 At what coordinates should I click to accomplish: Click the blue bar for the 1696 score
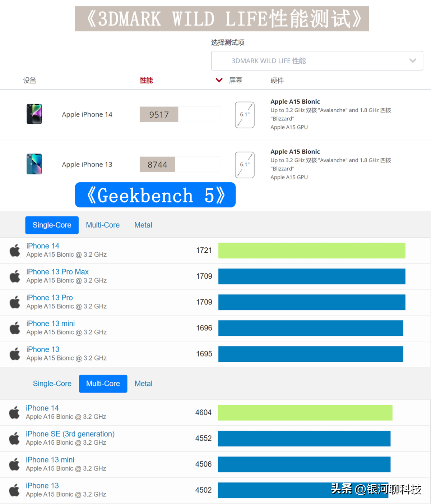[x=311, y=328]
